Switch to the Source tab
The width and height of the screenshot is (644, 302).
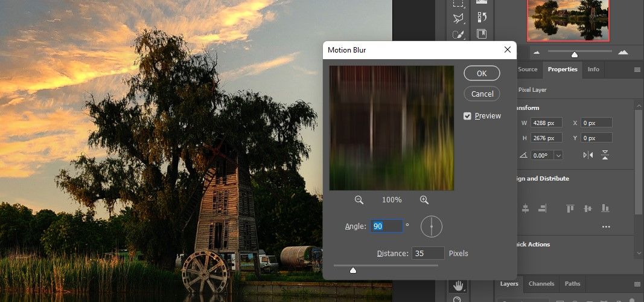click(528, 69)
